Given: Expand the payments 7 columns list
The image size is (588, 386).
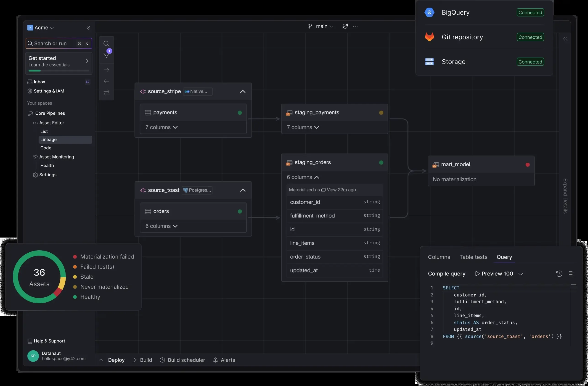Looking at the screenshot, I should coord(162,127).
